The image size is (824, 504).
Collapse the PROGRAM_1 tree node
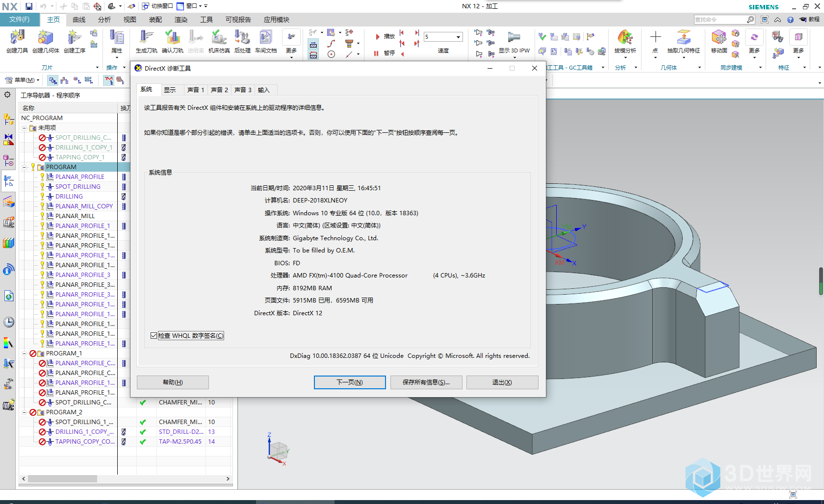[24, 353]
